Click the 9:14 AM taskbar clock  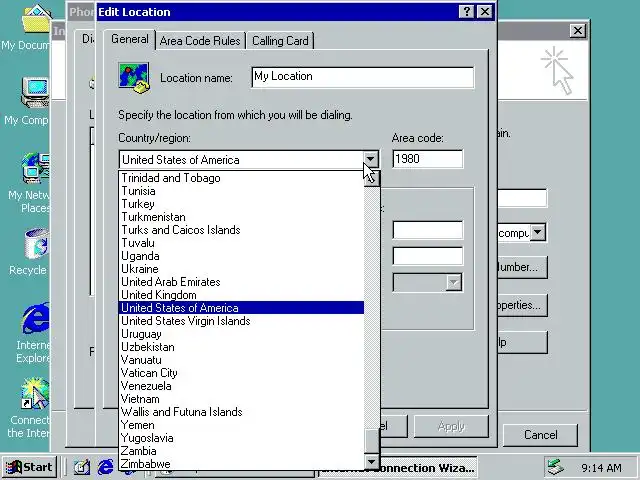point(601,467)
